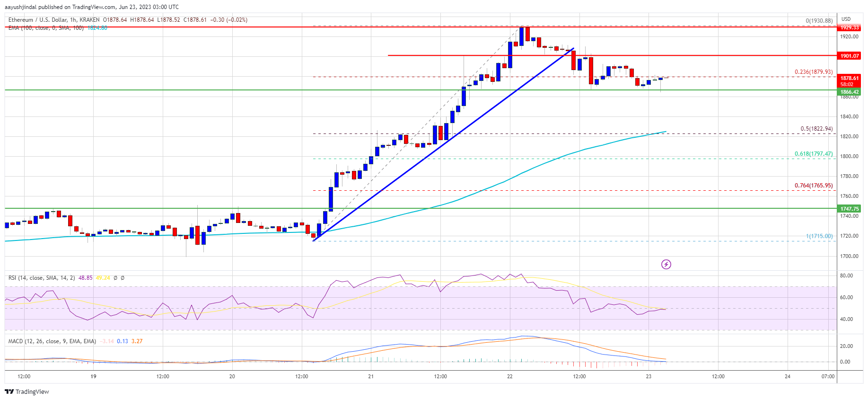The image size is (868, 400).
Task: Click the date label 20 on time axis
Action: tap(232, 377)
